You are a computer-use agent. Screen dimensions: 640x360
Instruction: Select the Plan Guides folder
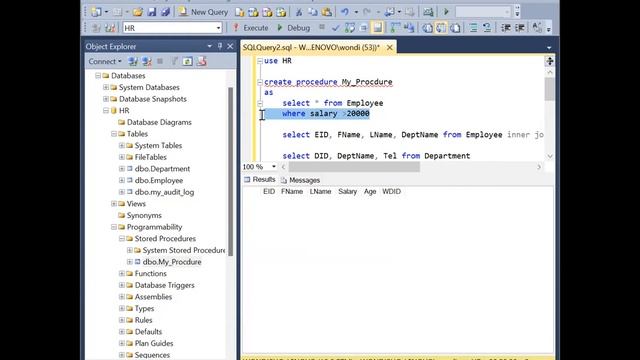[154, 343]
